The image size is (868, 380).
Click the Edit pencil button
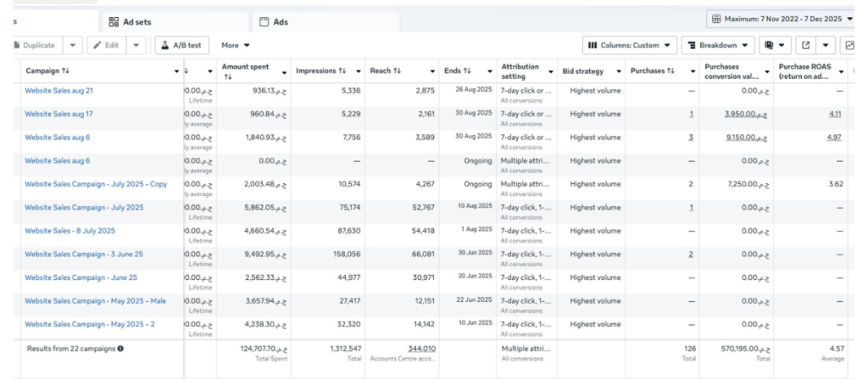106,45
